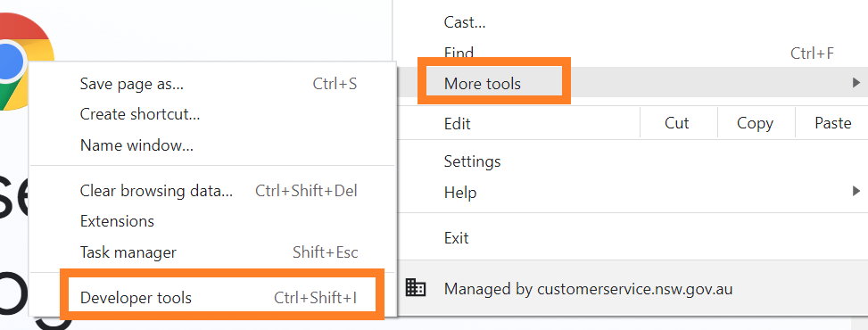This screenshot has height=330, width=868.
Task: Expand the Help submenu arrow
Action: pyautogui.click(x=856, y=192)
